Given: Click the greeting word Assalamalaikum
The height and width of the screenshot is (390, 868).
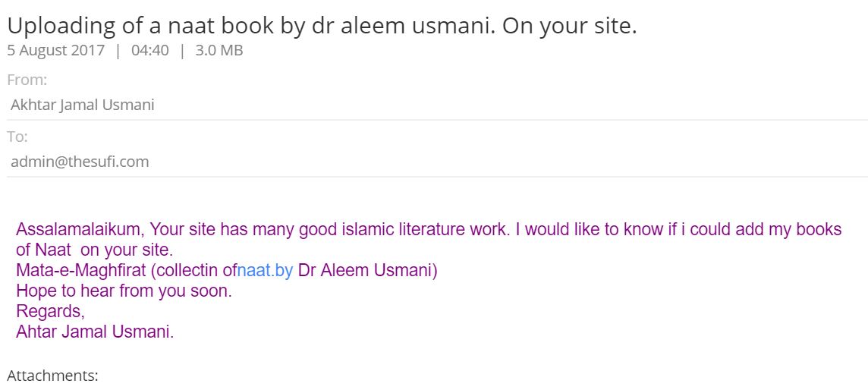Looking at the screenshot, I should 80,229.
